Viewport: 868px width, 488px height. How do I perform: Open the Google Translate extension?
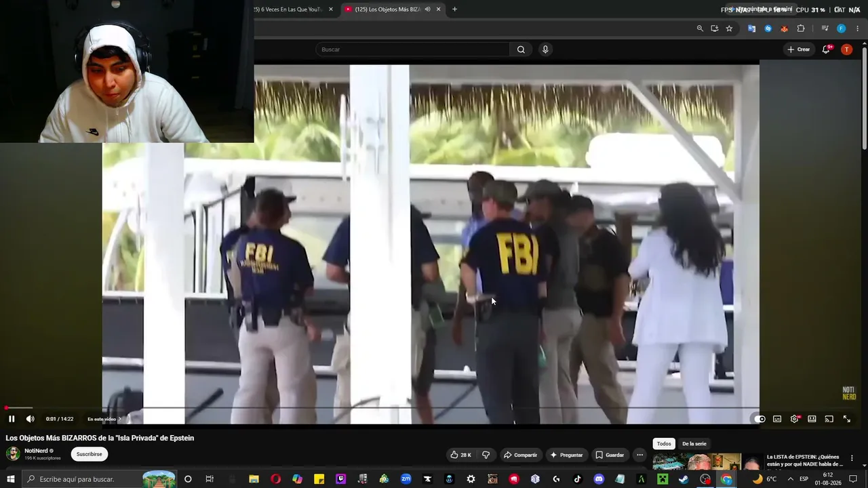click(x=751, y=28)
